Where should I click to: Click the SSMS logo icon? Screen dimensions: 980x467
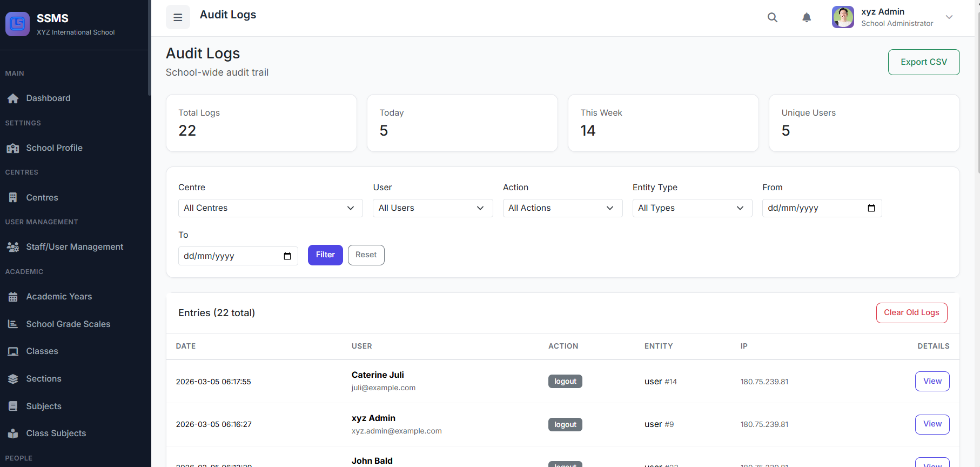pyautogui.click(x=17, y=24)
